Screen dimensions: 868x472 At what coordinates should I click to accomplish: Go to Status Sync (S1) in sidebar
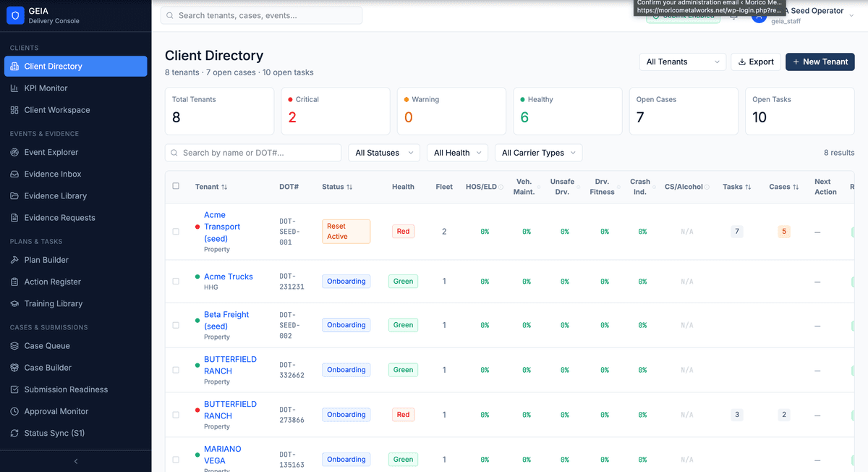76,434
